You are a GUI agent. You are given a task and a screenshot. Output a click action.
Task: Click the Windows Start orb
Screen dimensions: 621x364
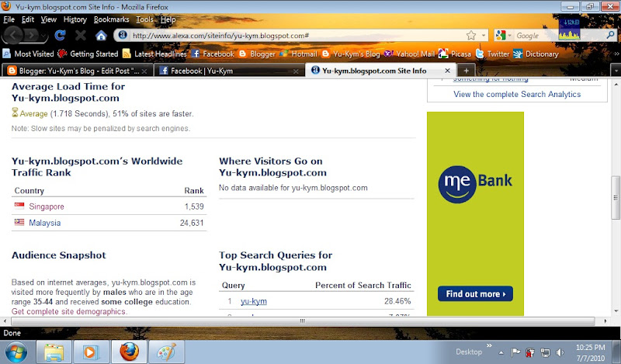[16, 352]
